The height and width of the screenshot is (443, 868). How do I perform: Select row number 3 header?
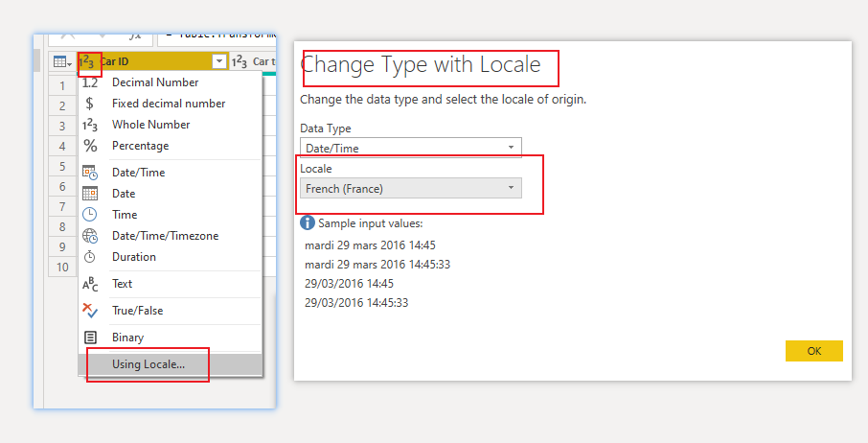click(x=62, y=127)
